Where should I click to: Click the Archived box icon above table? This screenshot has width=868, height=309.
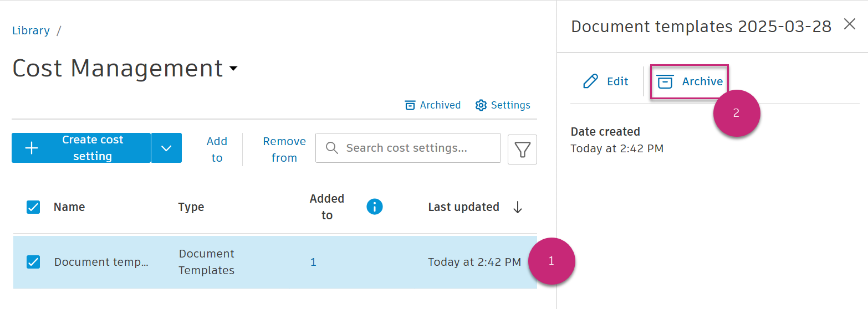click(410, 105)
